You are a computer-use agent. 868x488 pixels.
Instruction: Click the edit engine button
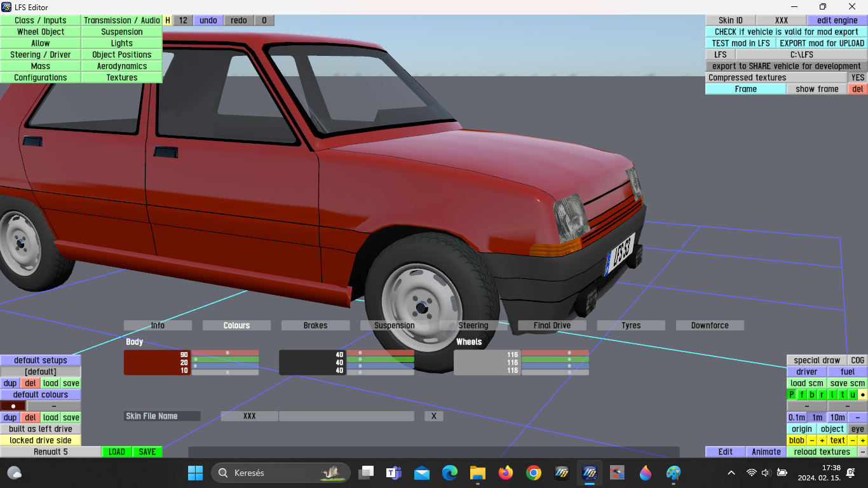(x=837, y=20)
